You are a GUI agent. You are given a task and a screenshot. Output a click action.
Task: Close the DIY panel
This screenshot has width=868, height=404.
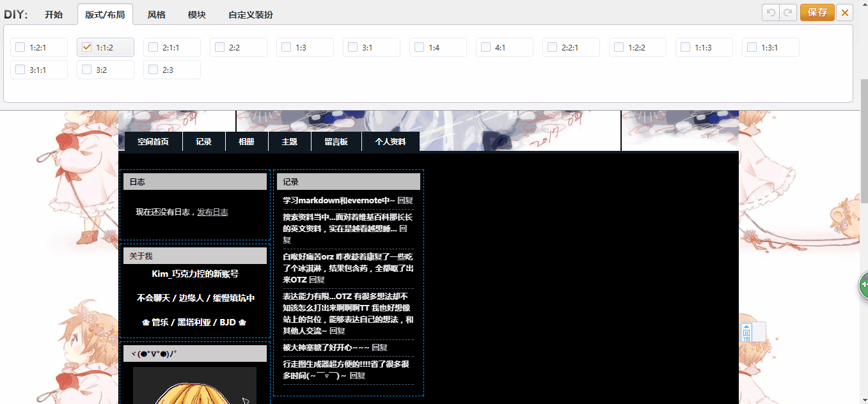click(x=845, y=12)
